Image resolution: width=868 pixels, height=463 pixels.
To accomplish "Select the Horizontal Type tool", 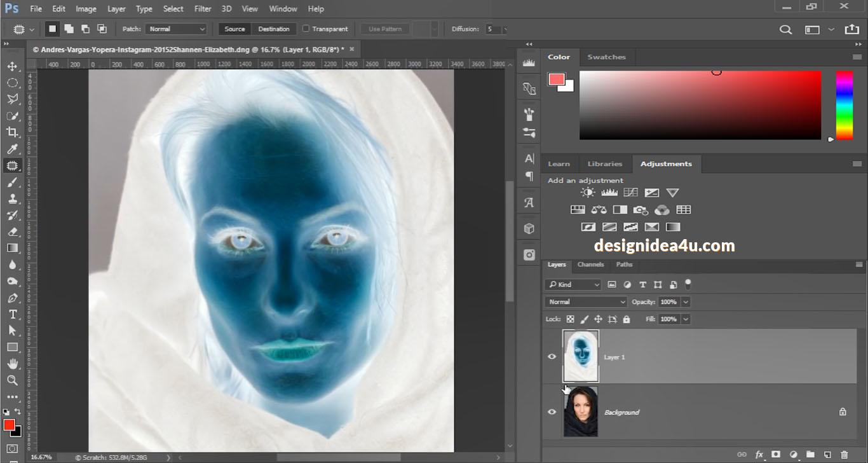I will pos(12,314).
